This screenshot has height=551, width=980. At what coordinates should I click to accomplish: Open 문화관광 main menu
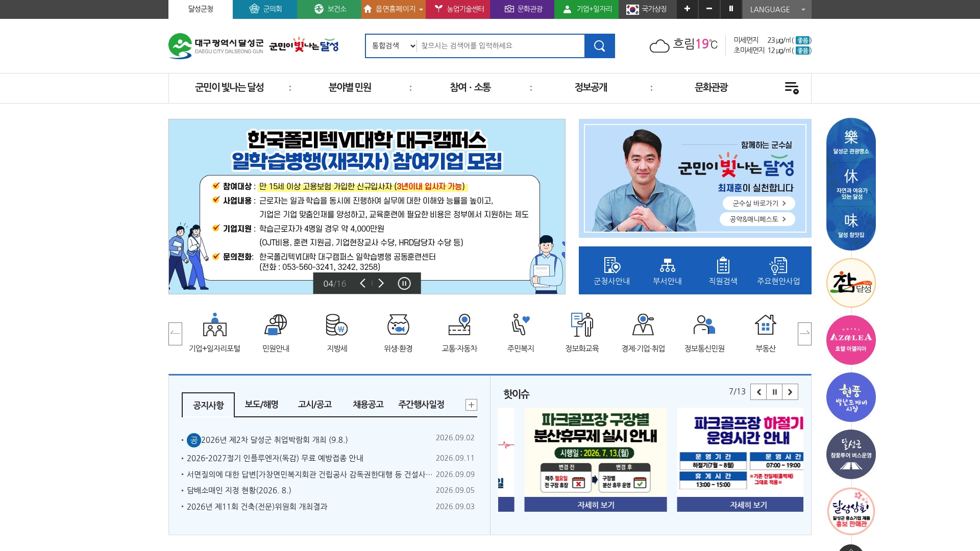711,88
